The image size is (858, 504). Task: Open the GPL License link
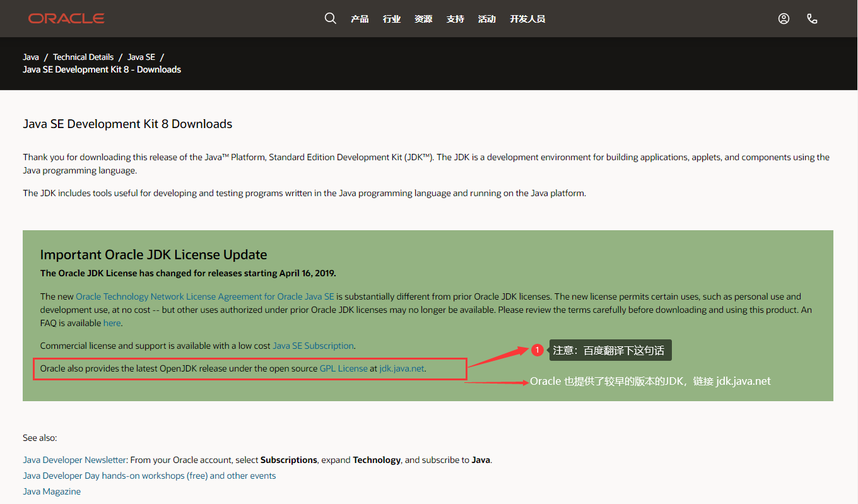click(344, 368)
